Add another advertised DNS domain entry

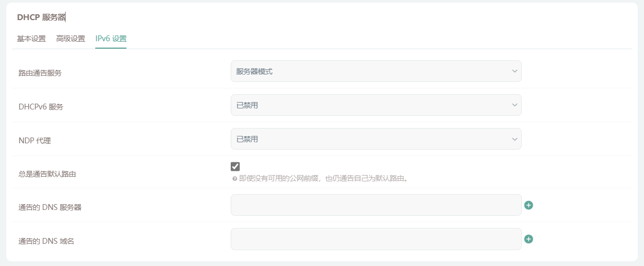coord(528,239)
